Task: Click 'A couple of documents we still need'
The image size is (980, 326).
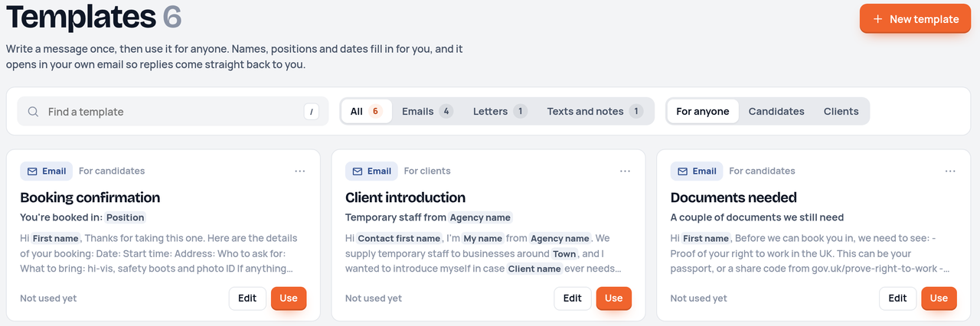Action: 757,217
